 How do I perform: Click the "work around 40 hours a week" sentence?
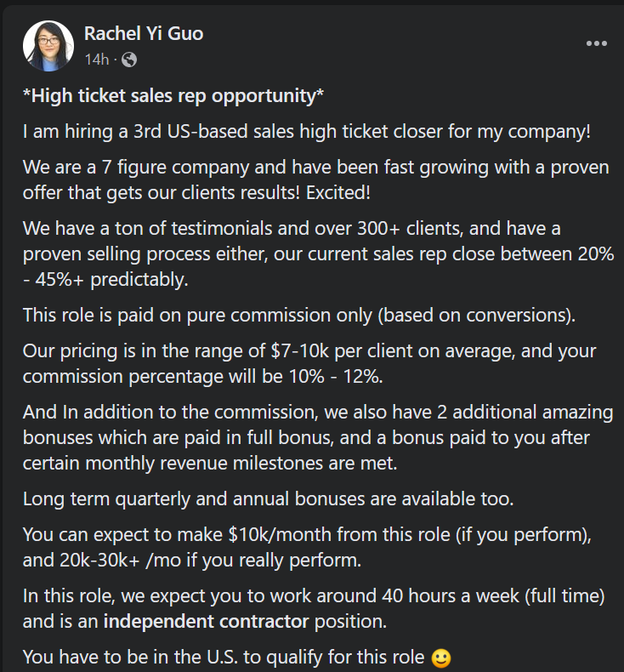click(315, 596)
